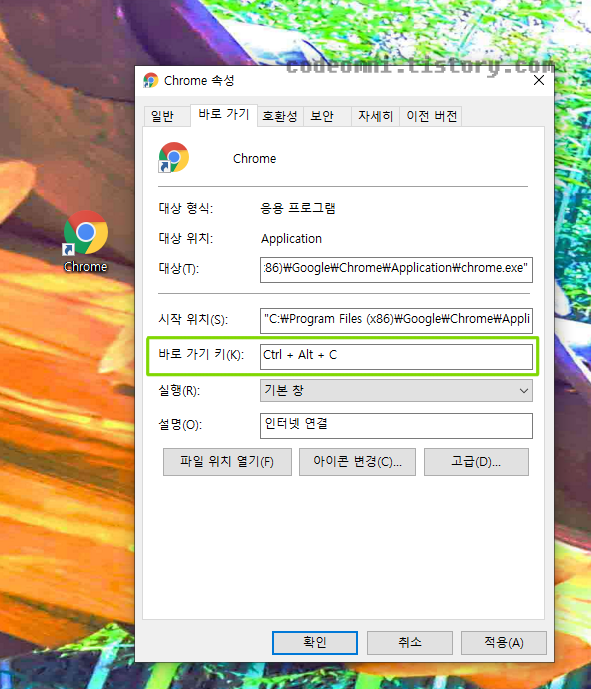Click the 대상 형식: label
Screen dimensions: 591x689
click(x=185, y=208)
